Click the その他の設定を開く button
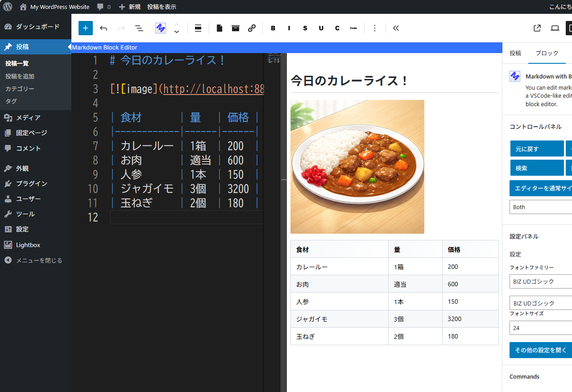 pos(541,350)
